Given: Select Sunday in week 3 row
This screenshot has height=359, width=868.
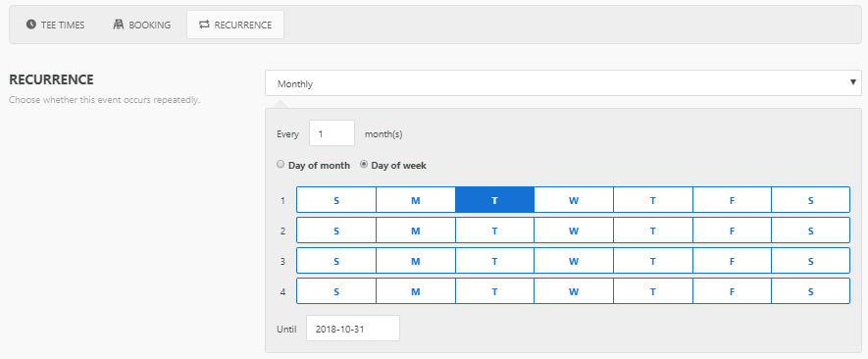Looking at the screenshot, I should [x=336, y=260].
